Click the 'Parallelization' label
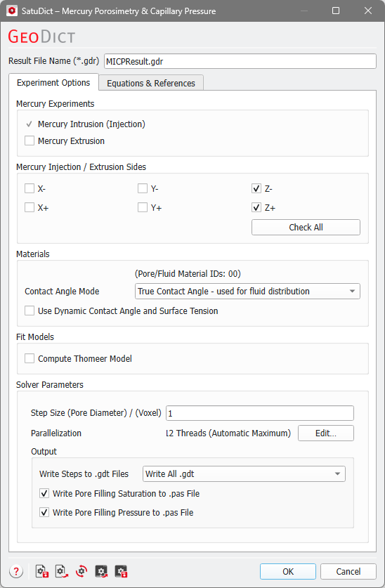This screenshot has width=385, height=588. 56,433
